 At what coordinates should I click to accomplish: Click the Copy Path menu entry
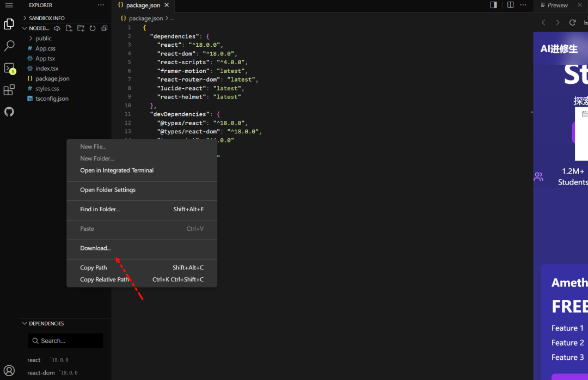[x=94, y=267]
